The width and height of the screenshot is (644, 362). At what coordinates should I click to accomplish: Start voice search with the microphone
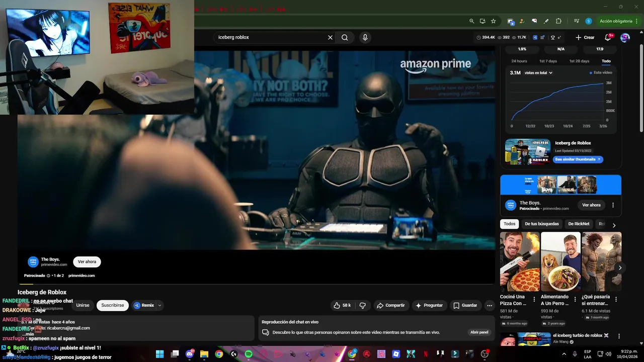pyautogui.click(x=365, y=37)
